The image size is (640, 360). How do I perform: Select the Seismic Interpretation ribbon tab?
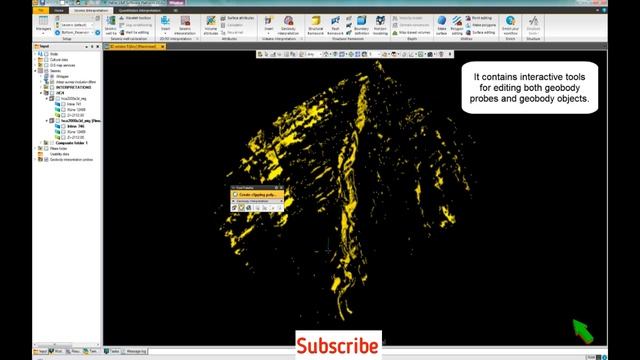tap(91, 10)
